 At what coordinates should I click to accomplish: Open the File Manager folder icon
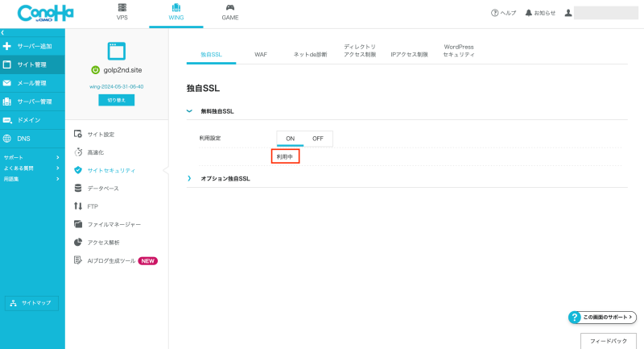[78, 223]
